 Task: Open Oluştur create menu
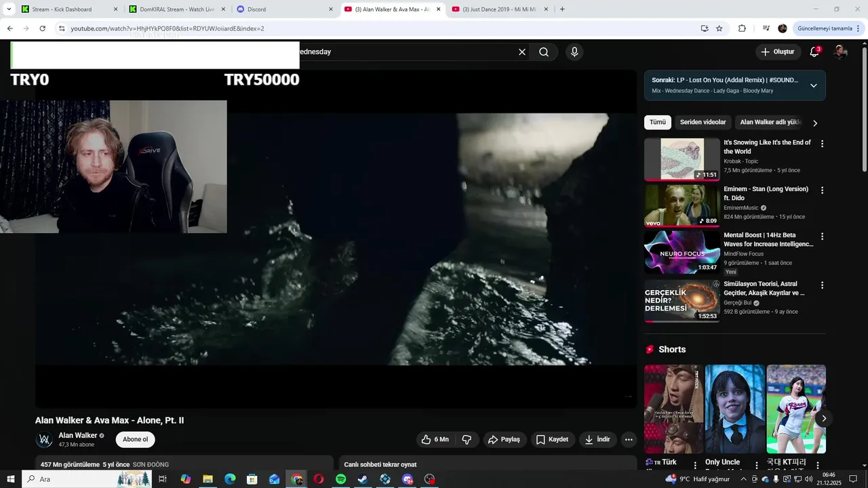coord(778,52)
